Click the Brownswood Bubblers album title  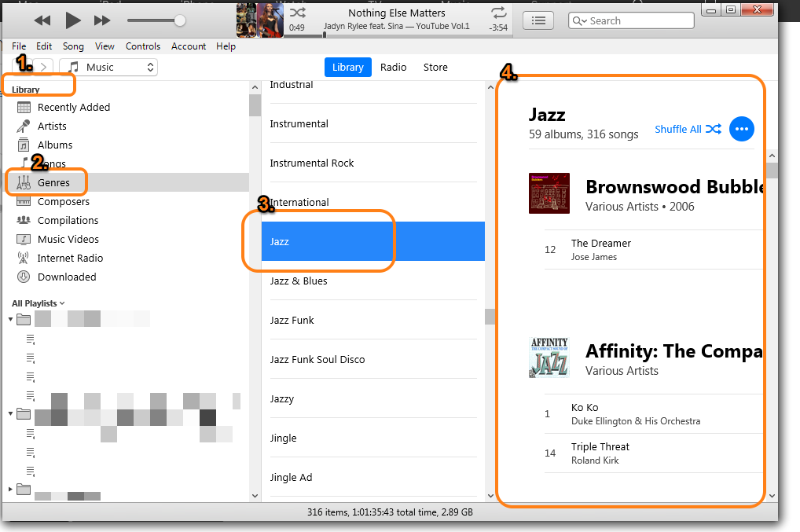click(x=674, y=187)
